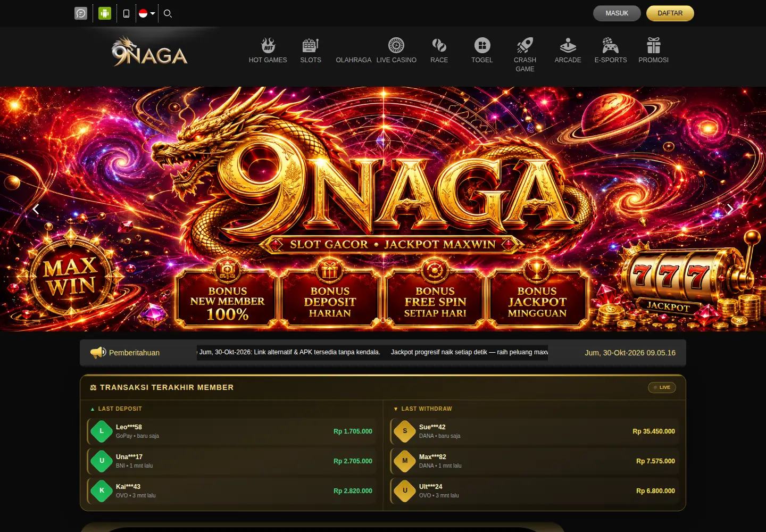Click the 9NAGA promotional banner image

383,209
